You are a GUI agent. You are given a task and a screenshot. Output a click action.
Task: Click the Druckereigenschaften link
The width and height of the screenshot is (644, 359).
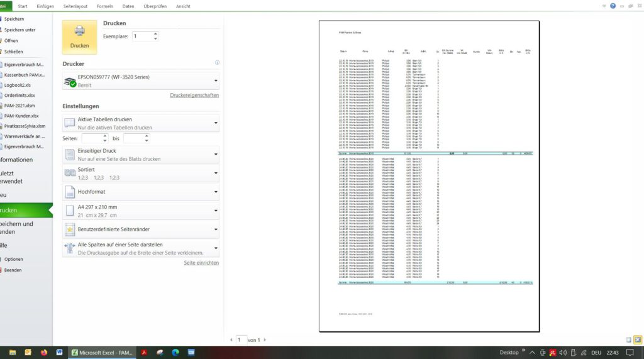tap(194, 95)
